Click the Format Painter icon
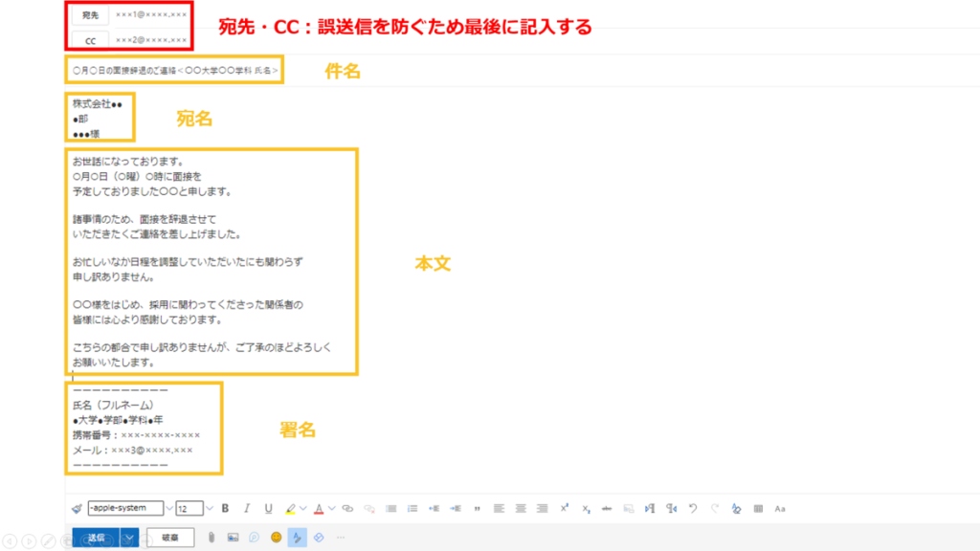This screenshot has width=980, height=551. coord(77,509)
